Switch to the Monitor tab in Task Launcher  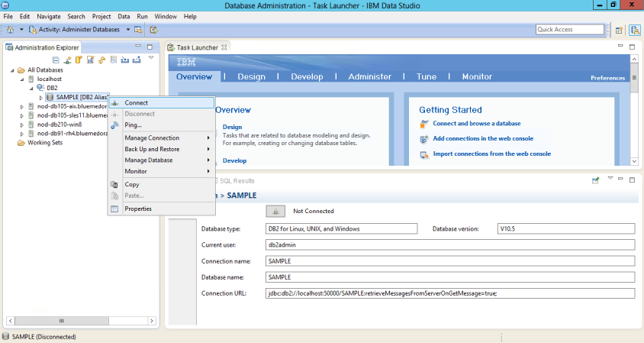(x=477, y=76)
